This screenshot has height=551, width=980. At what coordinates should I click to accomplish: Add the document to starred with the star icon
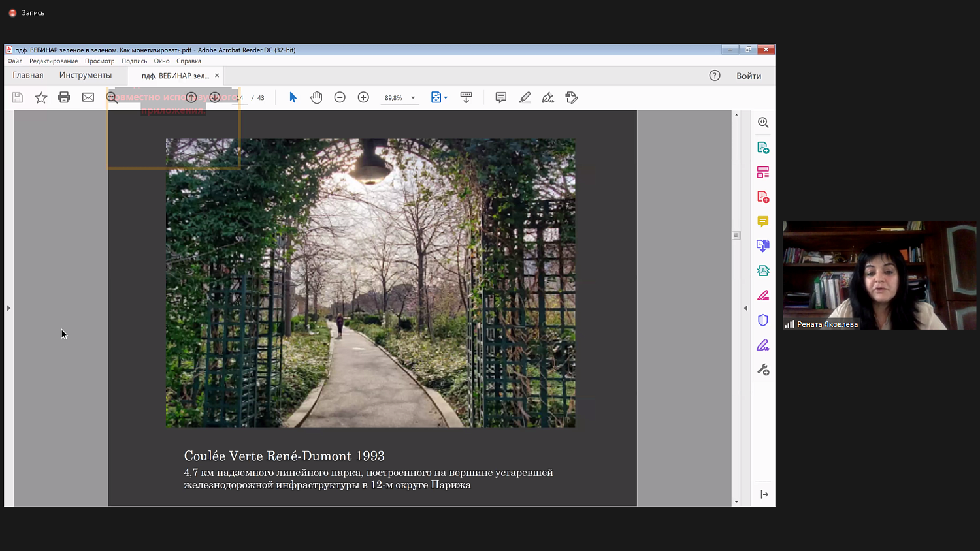point(41,97)
